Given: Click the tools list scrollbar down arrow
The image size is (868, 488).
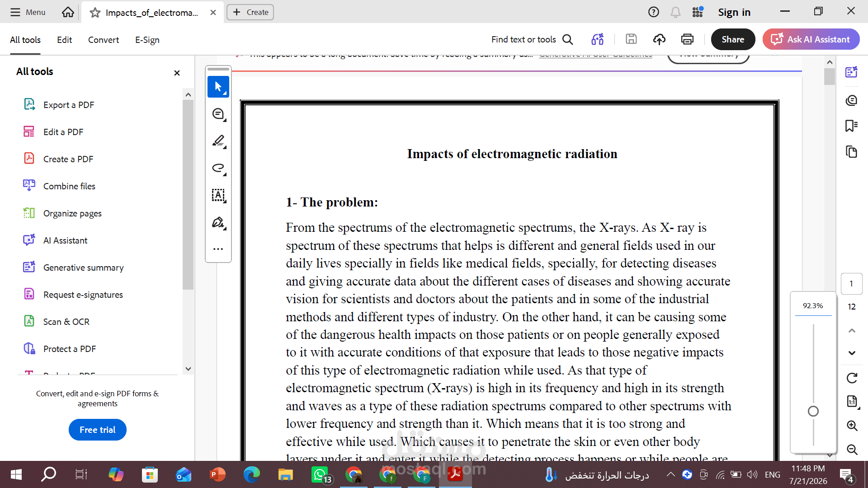Looking at the screenshot, I should (189, 369).
